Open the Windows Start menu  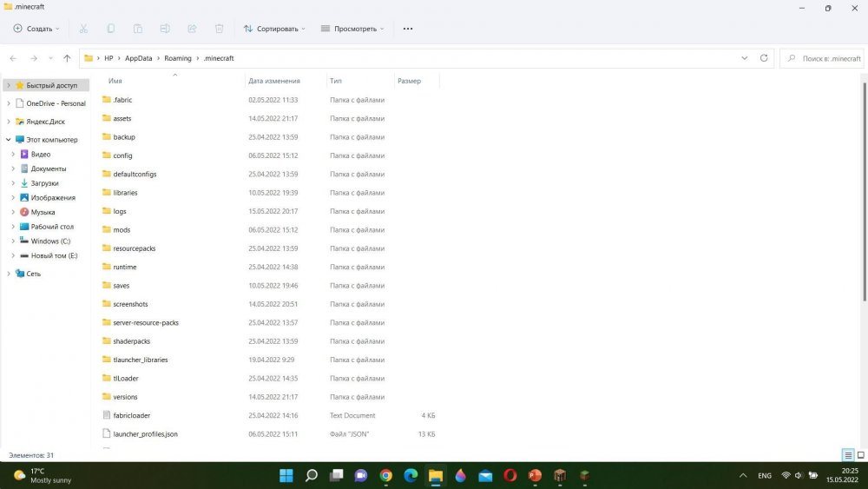tap(286, 475)
